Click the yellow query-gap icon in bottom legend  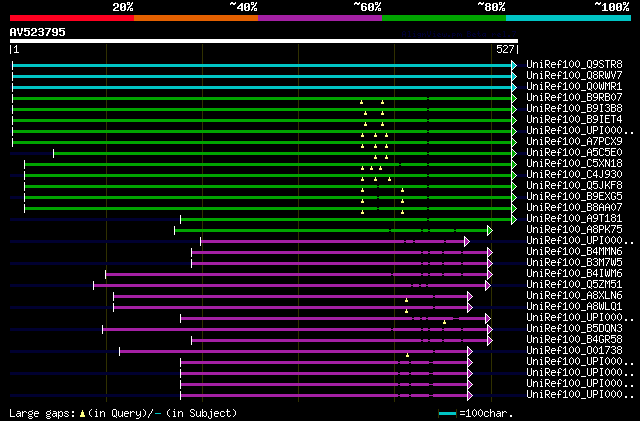[82, 414]
